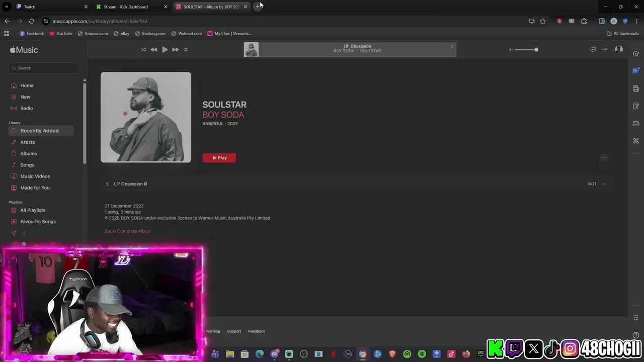Open OBS Studio from the taskbar
Image resolution: width=644 pixels, height=362 pixels.
click(304, 354)
